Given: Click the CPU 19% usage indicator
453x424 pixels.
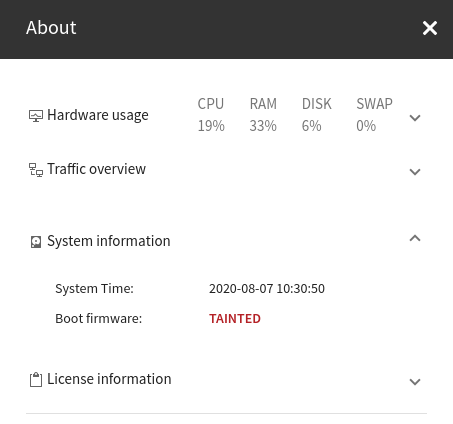Looking at the screenshot, I should pos(211,115).
